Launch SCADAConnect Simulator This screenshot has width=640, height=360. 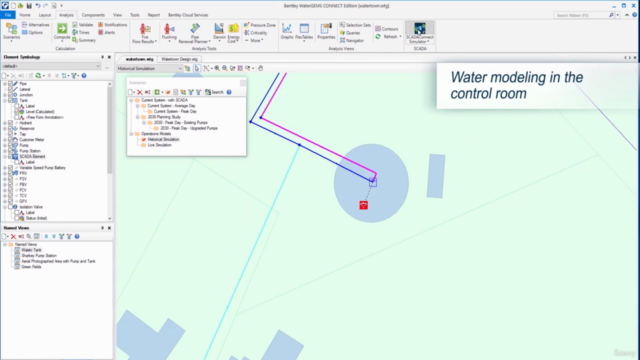[420, 33]
